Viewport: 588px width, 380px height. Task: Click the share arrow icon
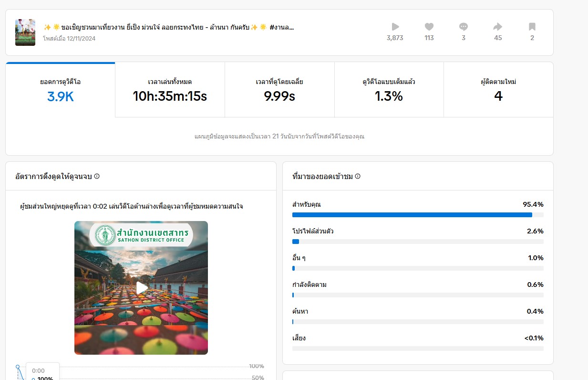(498, 27)
